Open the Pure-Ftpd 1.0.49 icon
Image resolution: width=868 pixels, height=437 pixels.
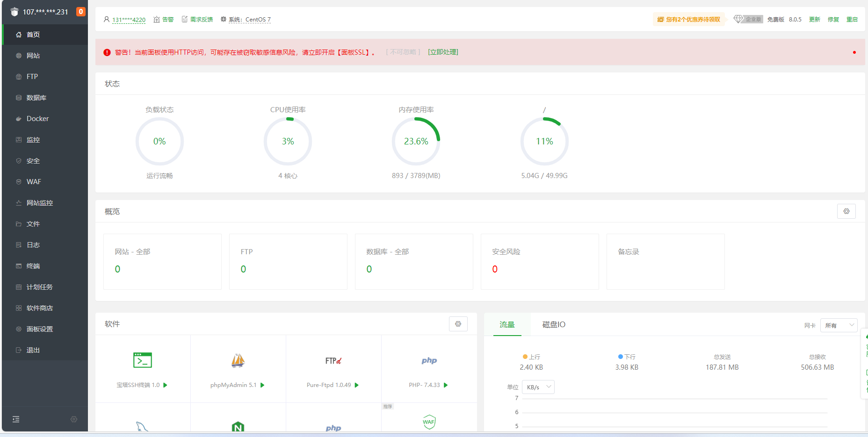click(333, 361)
